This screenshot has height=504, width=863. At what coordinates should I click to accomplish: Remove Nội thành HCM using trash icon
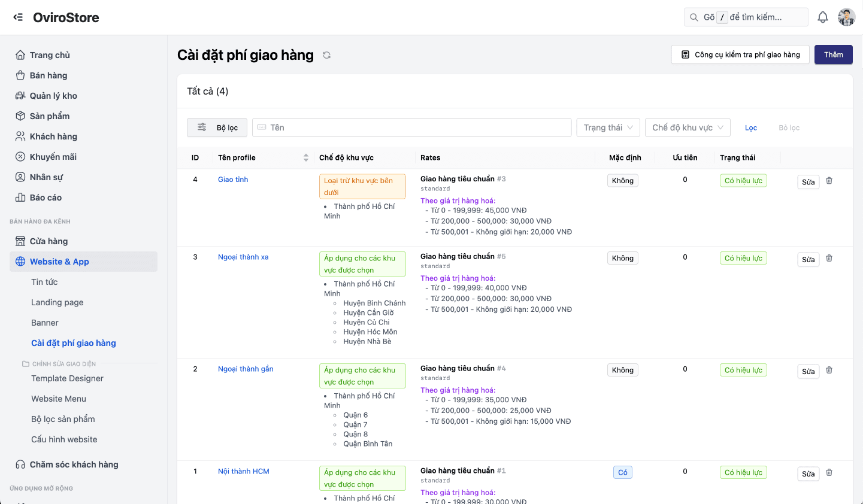click(x=829, y=473)
